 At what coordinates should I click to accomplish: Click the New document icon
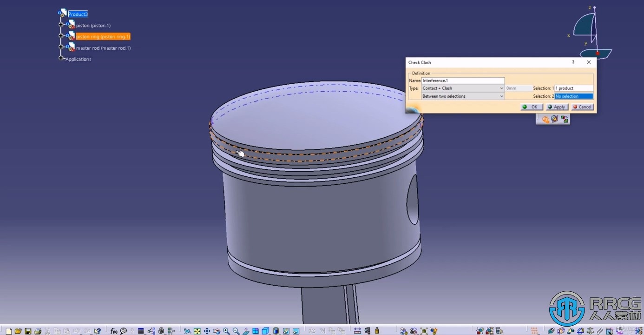pyautogui.click(x=8, y=331)
